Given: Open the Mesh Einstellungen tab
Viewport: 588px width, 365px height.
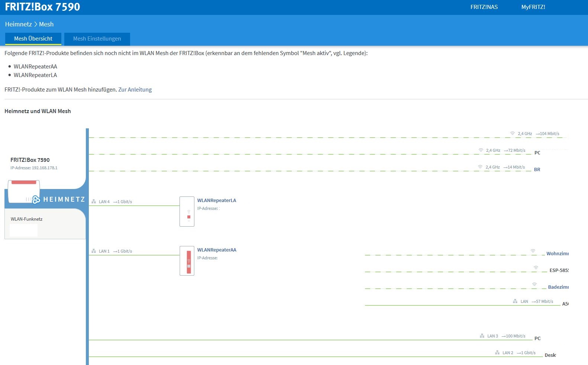Looking at the screenshot, I should 97,39.
